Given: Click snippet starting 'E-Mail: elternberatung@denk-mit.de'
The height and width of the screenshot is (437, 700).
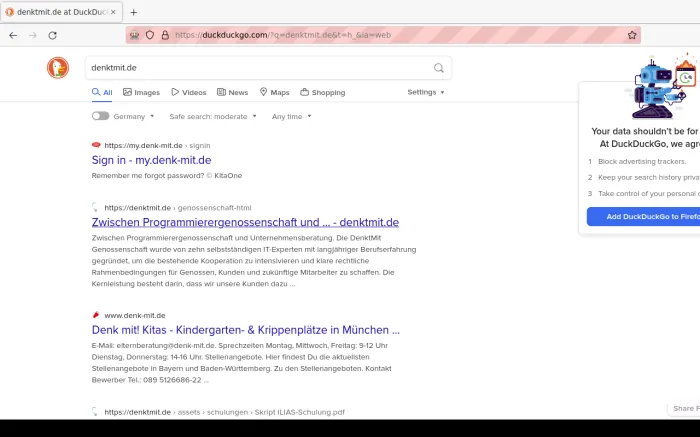Looking at the screenshot, I should point(242,362).
